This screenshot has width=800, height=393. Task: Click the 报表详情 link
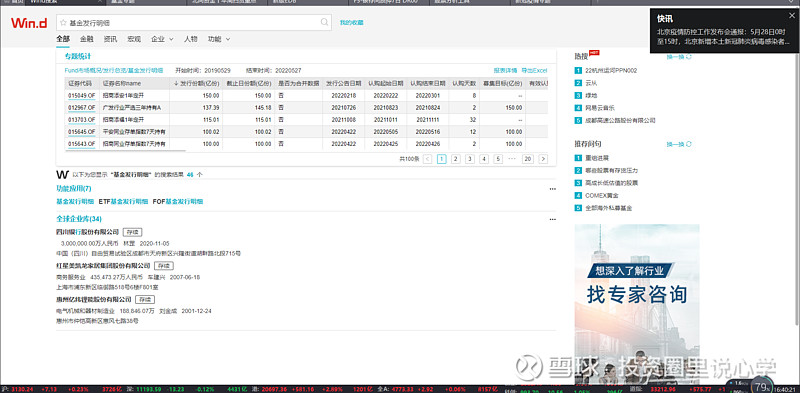(x=505, y=70)
